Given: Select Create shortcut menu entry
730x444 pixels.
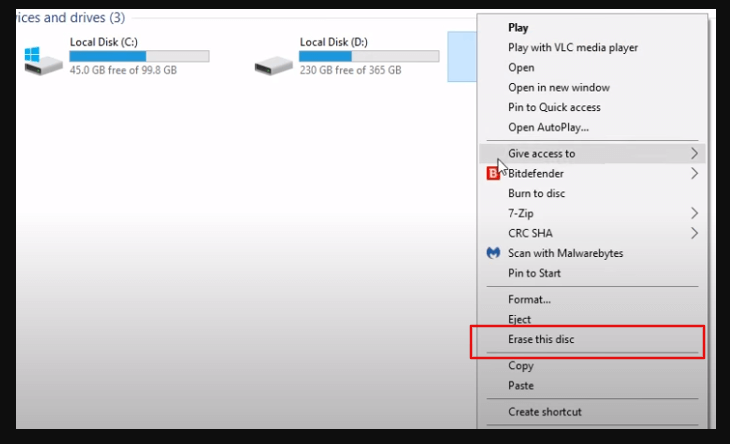Looking at the screenshot, I should (x=544, y=412).
